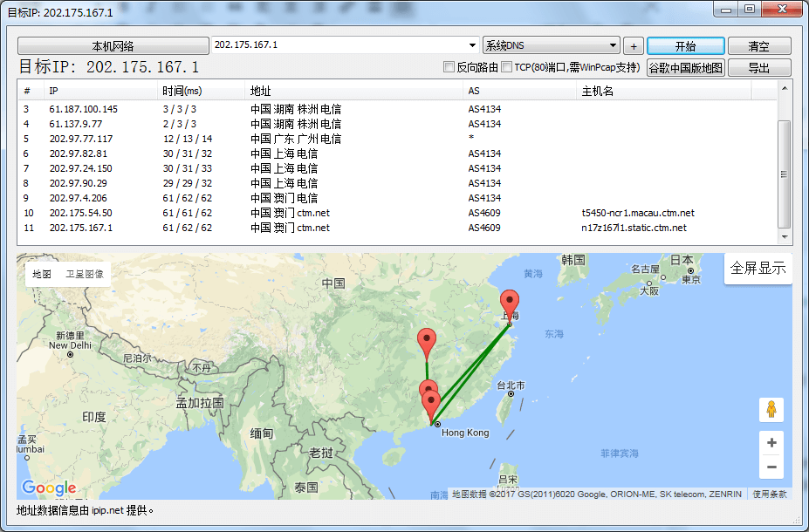Zoom out using the map's minus icon
809x532 pixels.
pos(771,467)
